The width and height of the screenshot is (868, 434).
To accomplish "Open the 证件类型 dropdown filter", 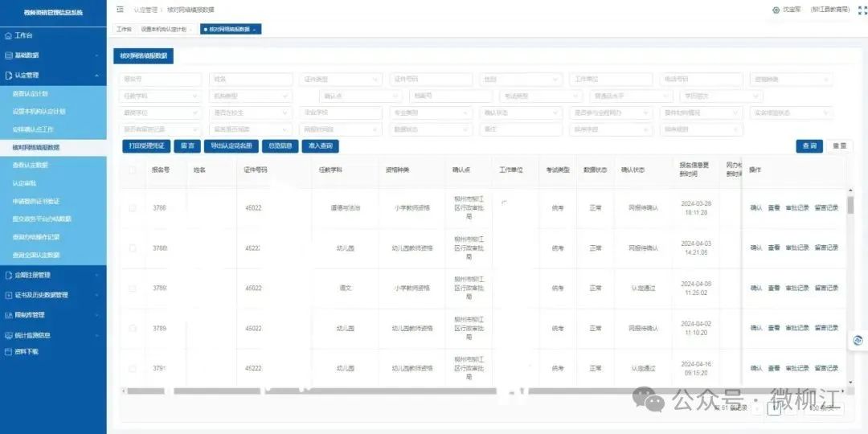I will pyautogui.click(x=341, y=80).
